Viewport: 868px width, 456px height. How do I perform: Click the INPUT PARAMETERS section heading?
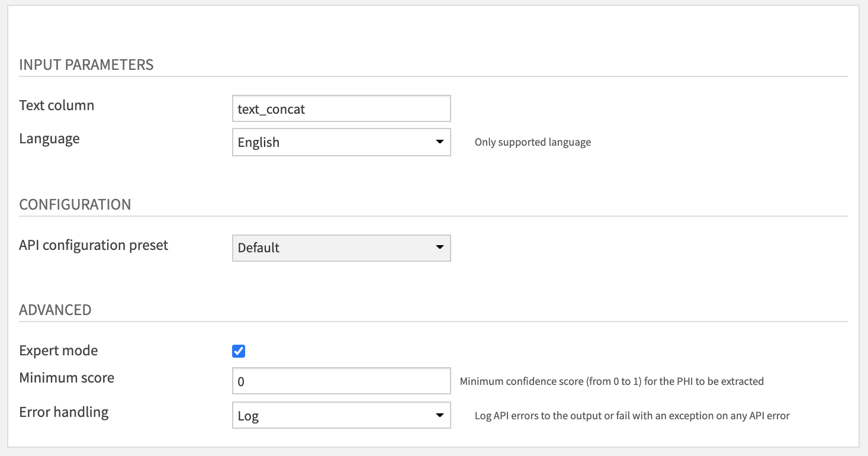(x=86, y=65)
